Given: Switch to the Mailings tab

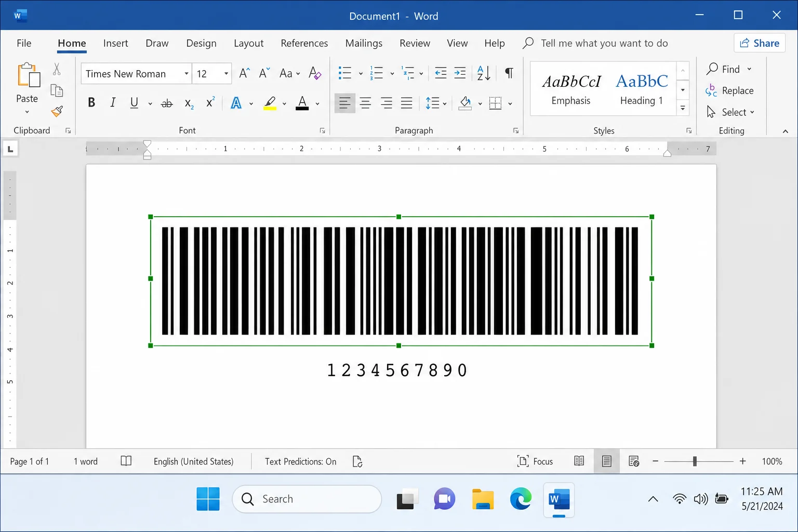Looking at the screenshot, I should (364, 43).
